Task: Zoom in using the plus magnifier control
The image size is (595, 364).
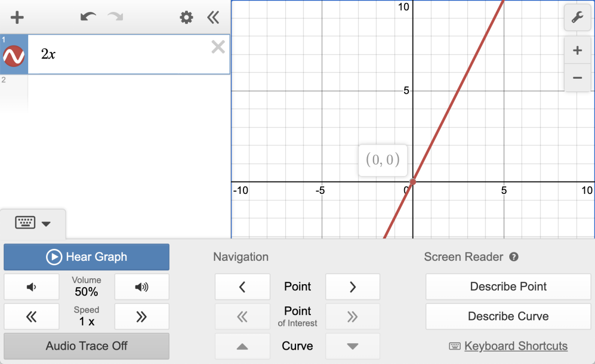Action: point(577,50)
